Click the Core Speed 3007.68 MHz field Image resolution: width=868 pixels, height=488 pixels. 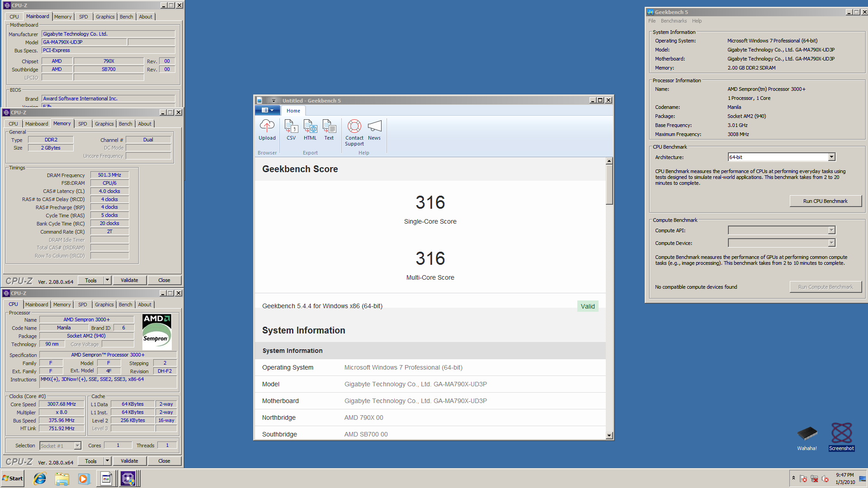[61, 404]
